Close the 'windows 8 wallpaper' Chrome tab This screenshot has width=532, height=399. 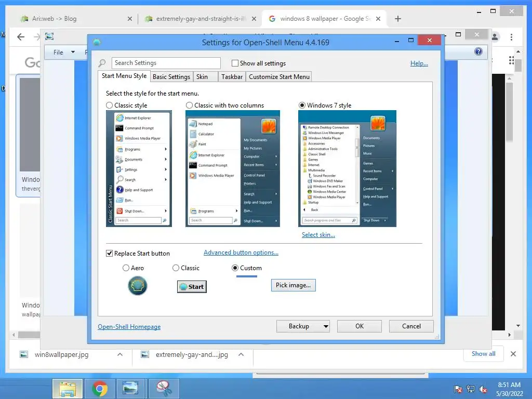378,19
